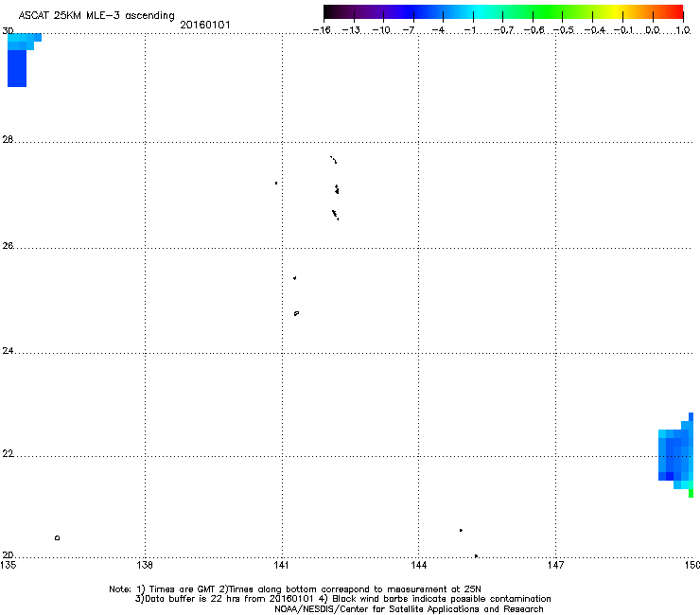Click the -7 colorbar label

(409, 30)
